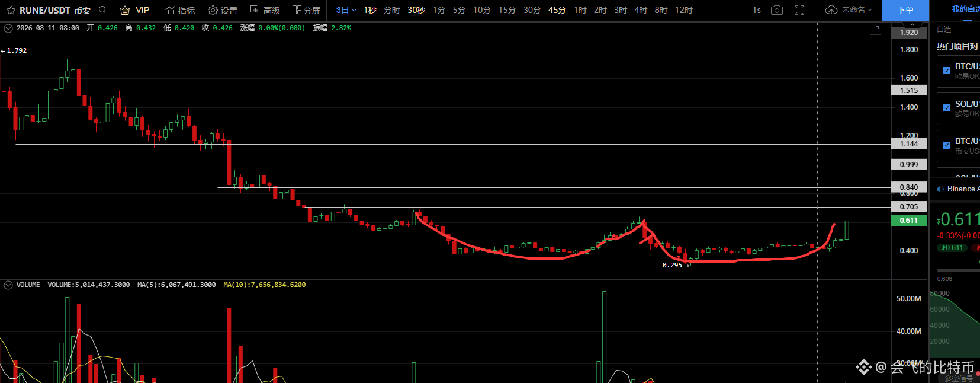Switch to the 10分 timeframe
The width and height of the screenshot is (980, 383).
[482, 10]
